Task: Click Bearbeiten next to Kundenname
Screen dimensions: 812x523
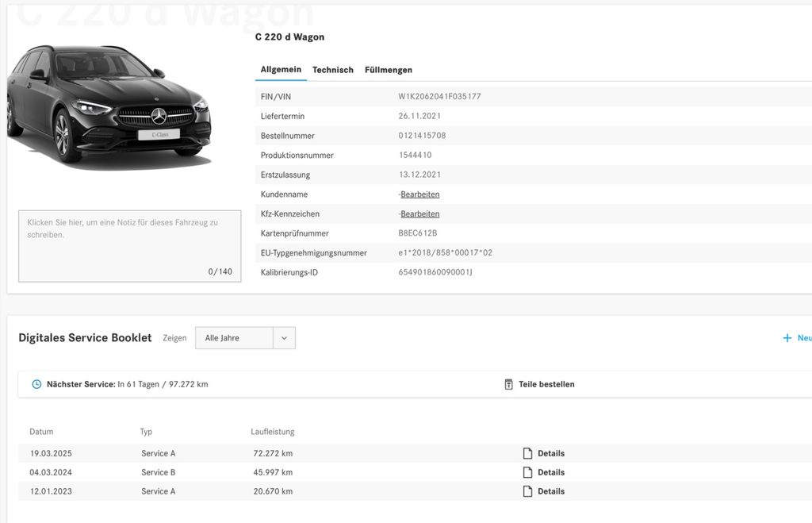Action: click(419, 194)
